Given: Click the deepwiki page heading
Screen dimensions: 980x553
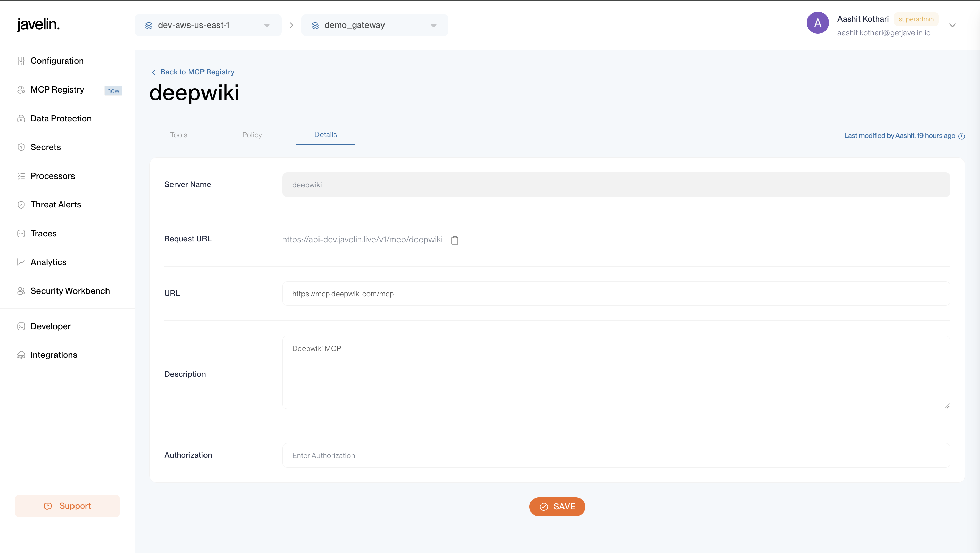Looking at the screenshot, I should (194, 93).
